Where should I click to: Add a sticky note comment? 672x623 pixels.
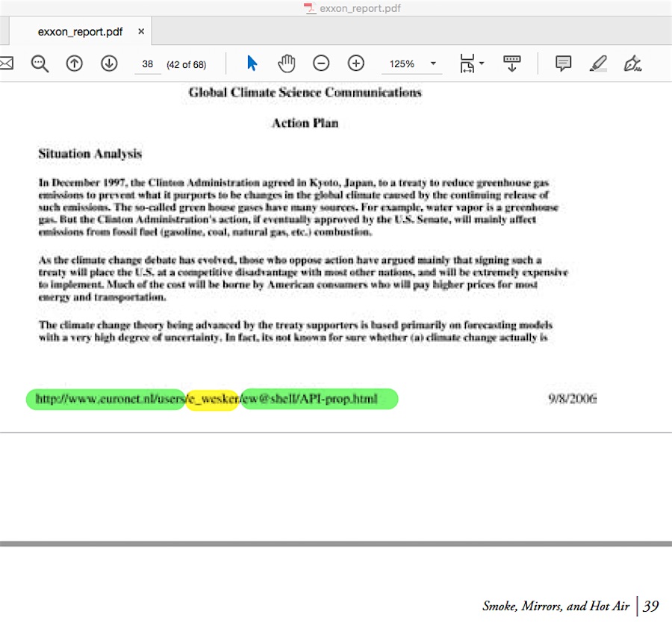pyautogui.click(x=563, y=63)
